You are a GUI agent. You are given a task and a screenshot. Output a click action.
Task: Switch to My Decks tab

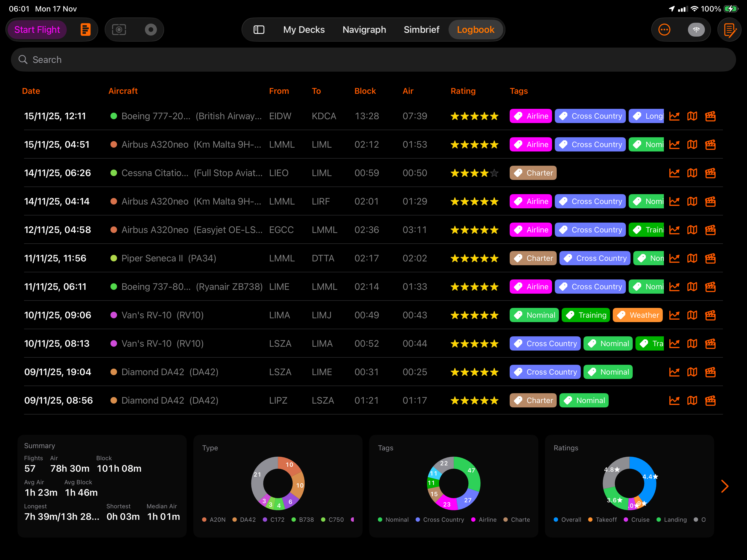pyautogui.click(x=304, y=30)
